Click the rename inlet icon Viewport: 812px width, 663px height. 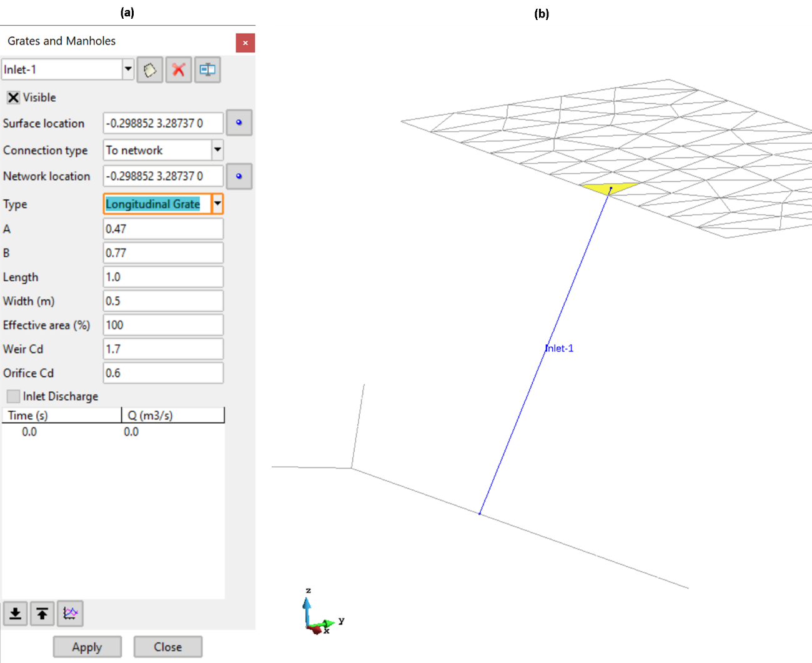coord(207,70)
